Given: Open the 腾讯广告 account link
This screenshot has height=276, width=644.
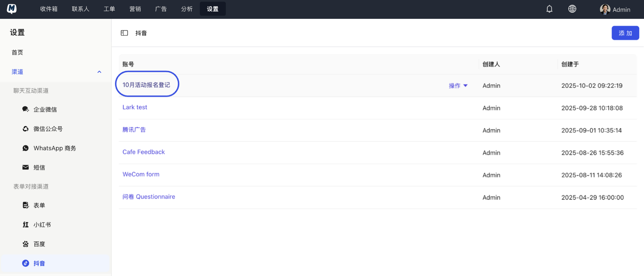Looking at the screenshot, I should 134,130.
